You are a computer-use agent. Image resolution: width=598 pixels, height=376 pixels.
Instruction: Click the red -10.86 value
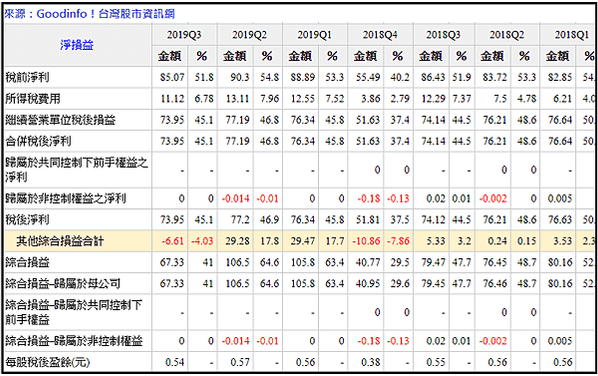[x=366, y=241]
